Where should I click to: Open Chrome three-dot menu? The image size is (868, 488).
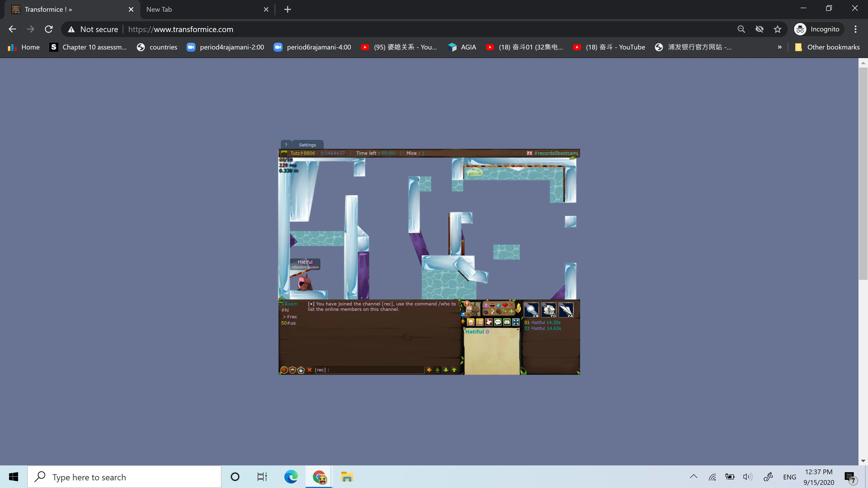(x=856, y=29)
